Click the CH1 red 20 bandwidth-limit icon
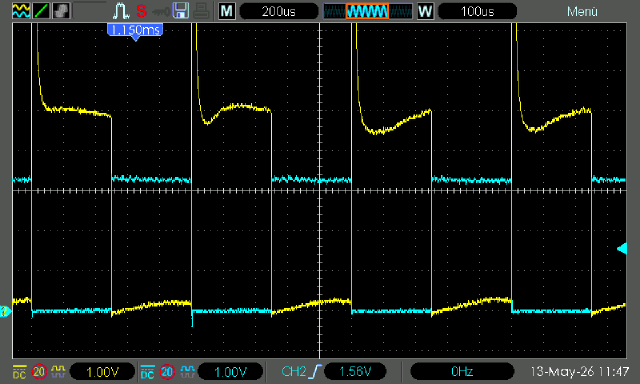The image size is (640, 384). (39, 372)
